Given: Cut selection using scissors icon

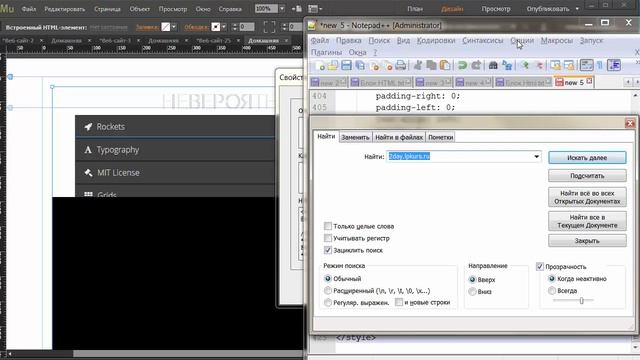Looking at the screenshot, I should click(418, 65).
